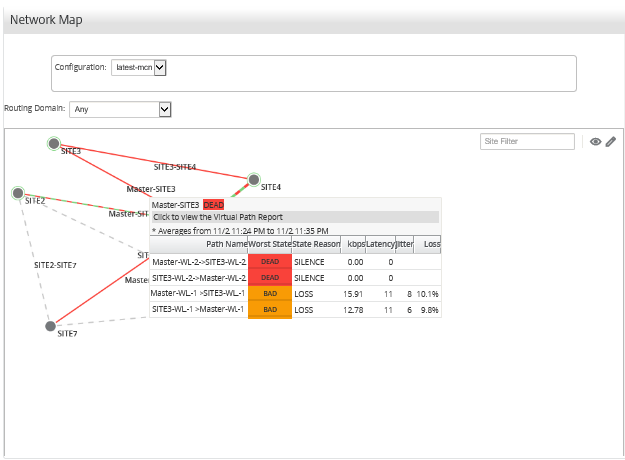Click DEAD state cell for Master-WL-2->SITE3-WL-2

pyautogui.click(x=270, y=262)
